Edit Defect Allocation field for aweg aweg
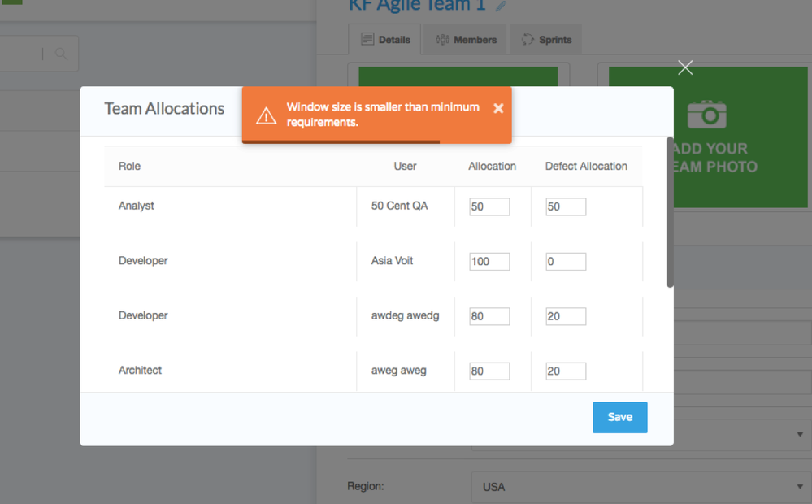This screenshot has width=812, height=504. 566,371
